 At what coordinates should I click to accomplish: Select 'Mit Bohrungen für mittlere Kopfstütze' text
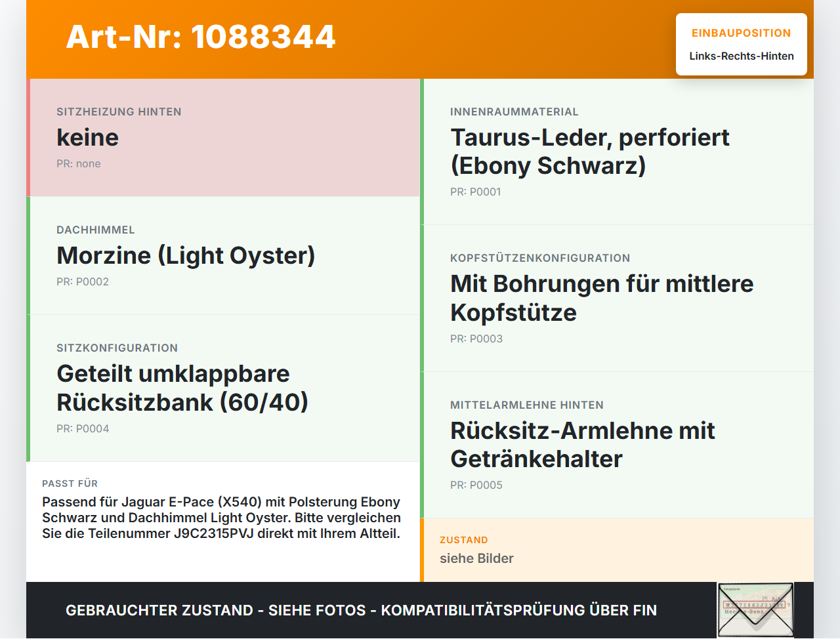click(x=602, y=298)
